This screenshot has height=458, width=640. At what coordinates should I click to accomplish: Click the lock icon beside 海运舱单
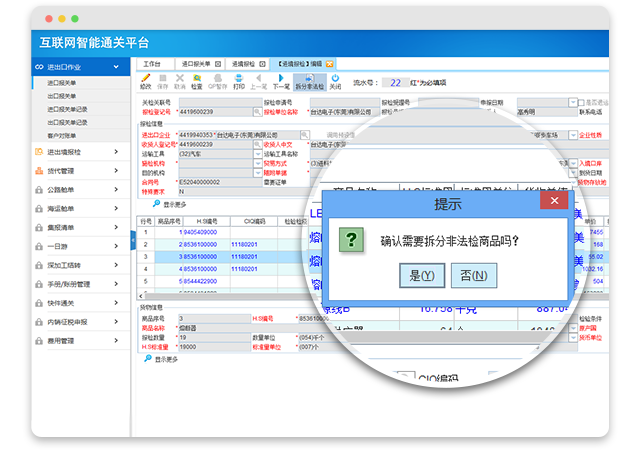(x=39, y=209)
